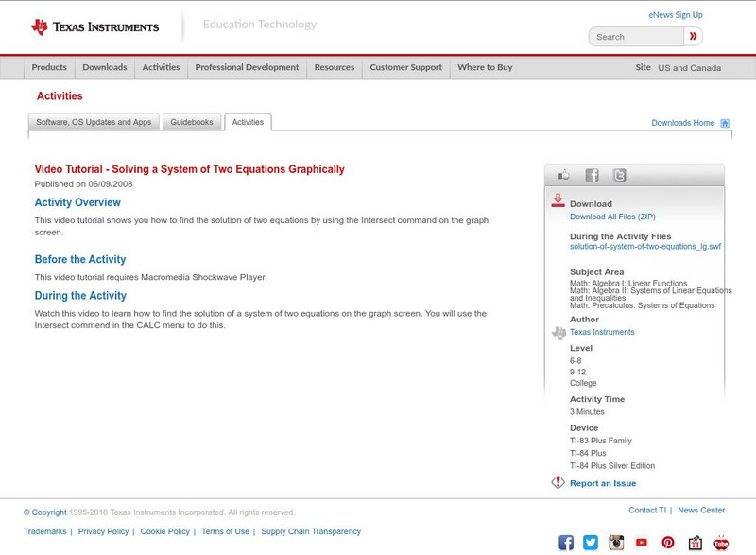Viewport: 756px width, 555px height.
Task: Open the Downloads menu
Action: [x=105, y=67]
